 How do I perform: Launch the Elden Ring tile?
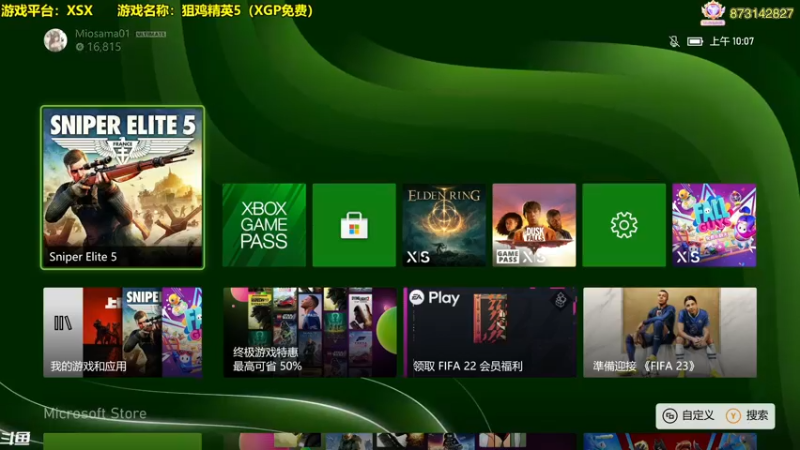coord(444,225)
